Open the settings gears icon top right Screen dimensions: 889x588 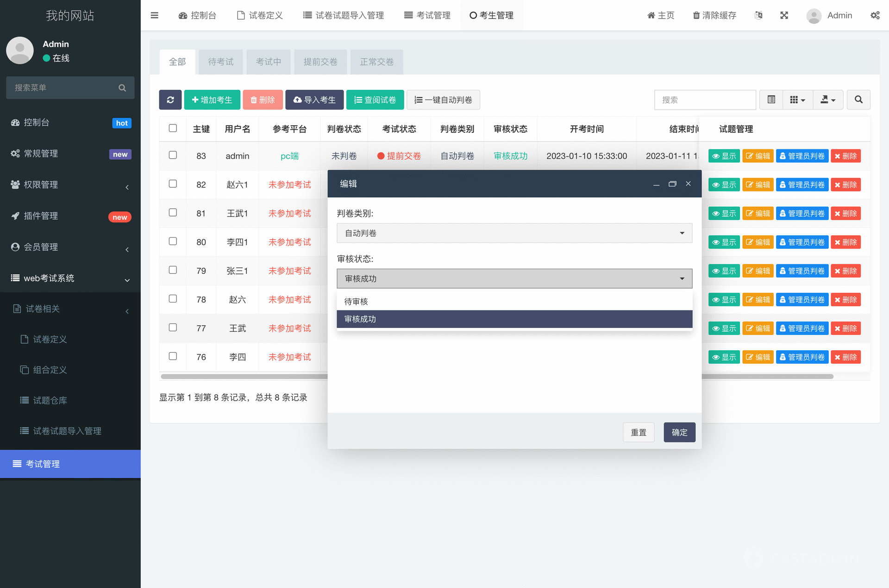(x=875, y=15)
